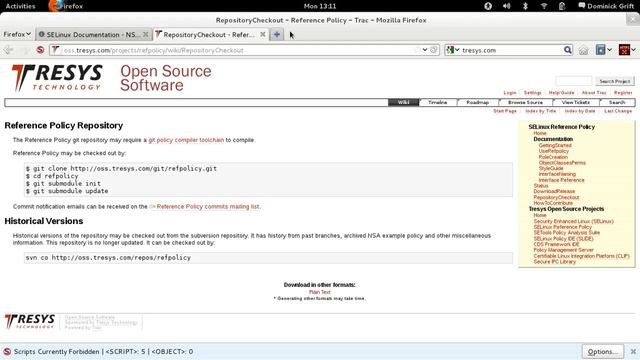The width and height of the screenshot is (640, 360).
Task: Open the Help/Guide link
Action: pyautogui.click(x=562, y=93)
